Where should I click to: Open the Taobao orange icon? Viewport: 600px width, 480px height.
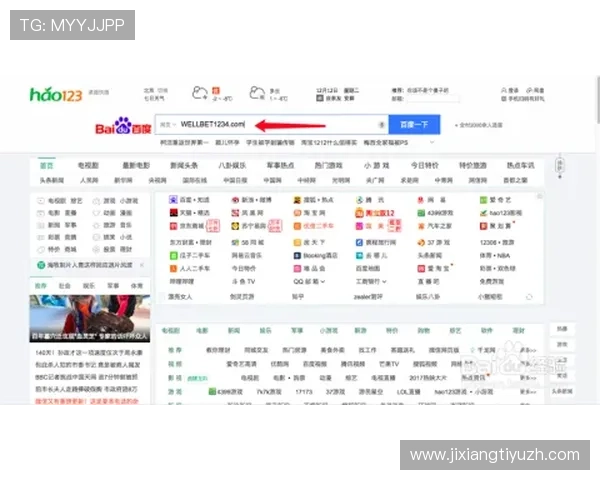297,213
